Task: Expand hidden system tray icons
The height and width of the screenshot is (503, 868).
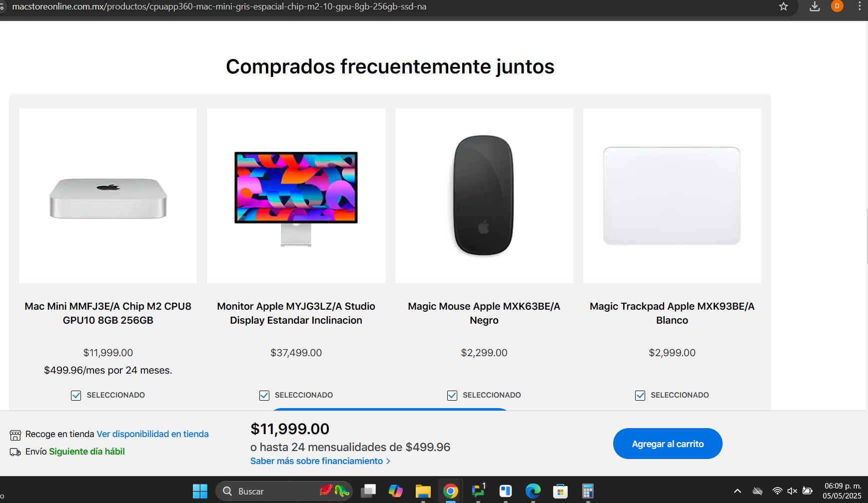Action: click(x=738, y=491)
